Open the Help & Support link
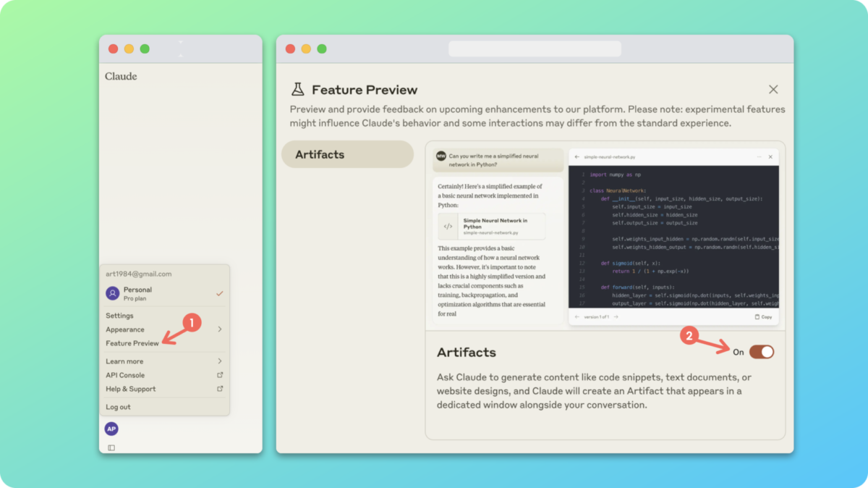The height and width of the screenshot is (488, 868). tap(131, 389)
